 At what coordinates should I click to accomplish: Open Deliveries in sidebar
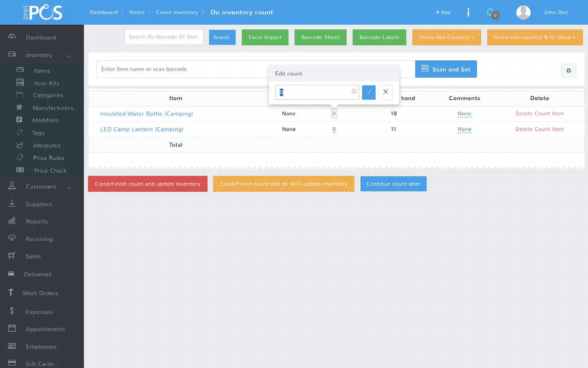pos(38,274)
